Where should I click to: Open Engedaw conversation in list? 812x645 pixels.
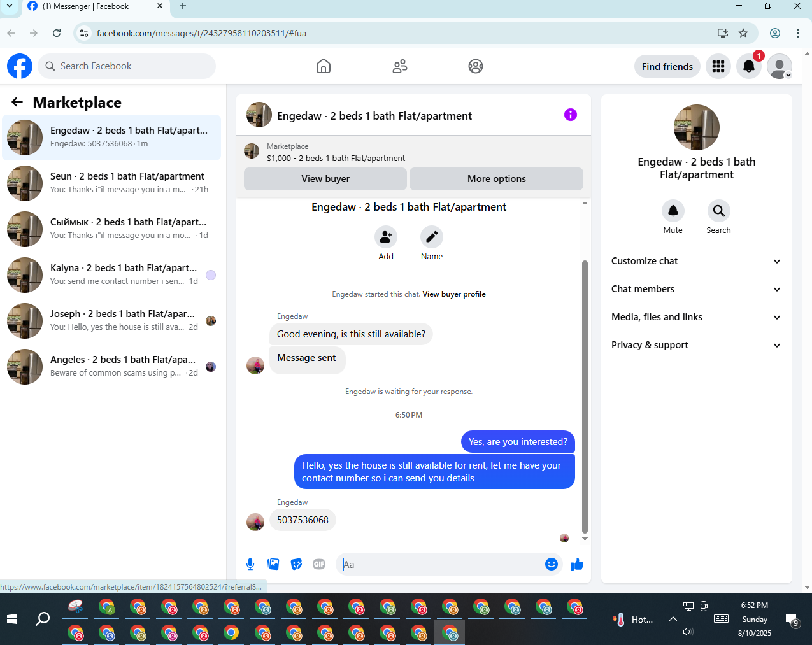111,138
